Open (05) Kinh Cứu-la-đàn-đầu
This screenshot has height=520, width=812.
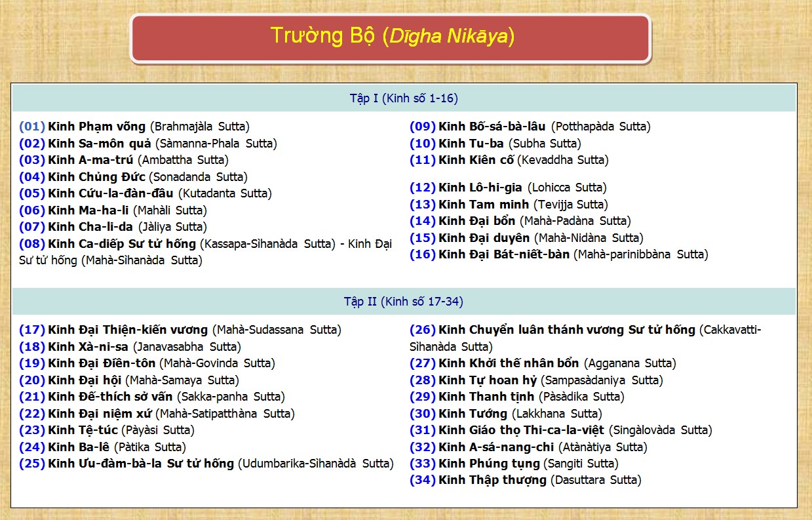tap(96, 193)
